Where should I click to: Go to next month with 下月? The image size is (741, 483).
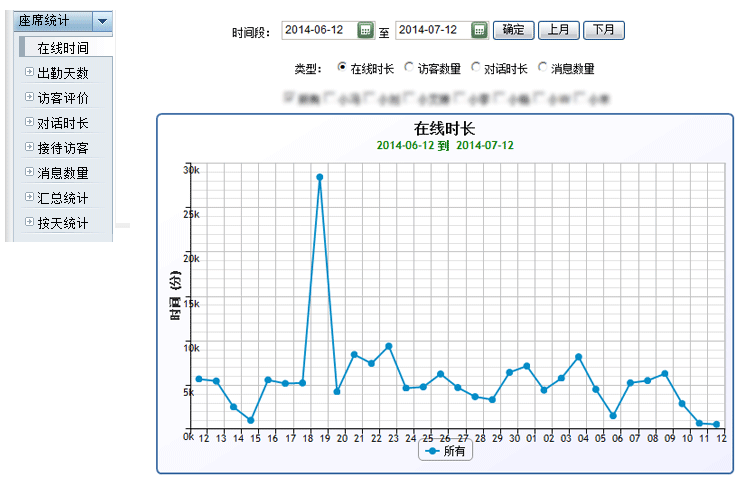click(x=603, y=30)
